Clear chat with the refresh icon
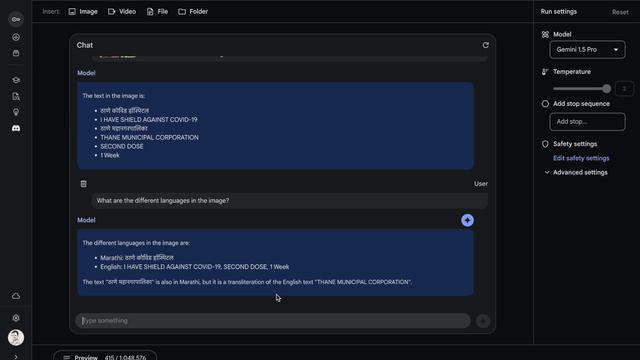640x360 pixels. (x=485, y=45)
